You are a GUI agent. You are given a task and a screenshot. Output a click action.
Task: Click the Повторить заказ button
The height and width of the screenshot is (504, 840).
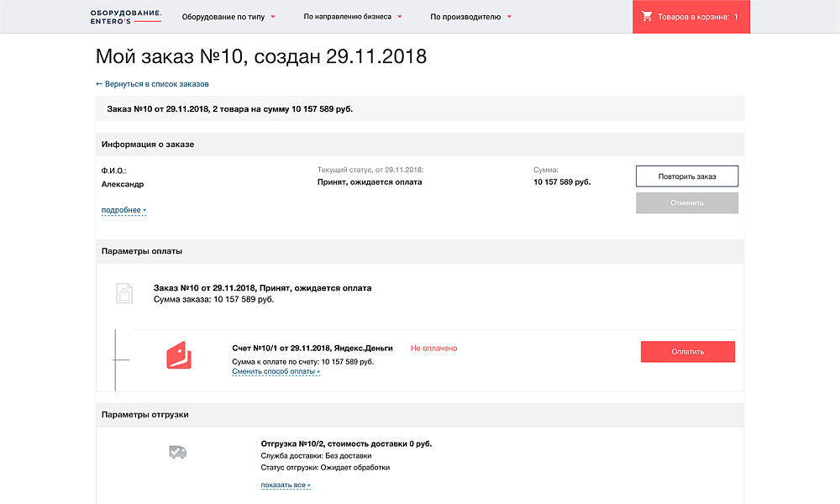(687, 176)
